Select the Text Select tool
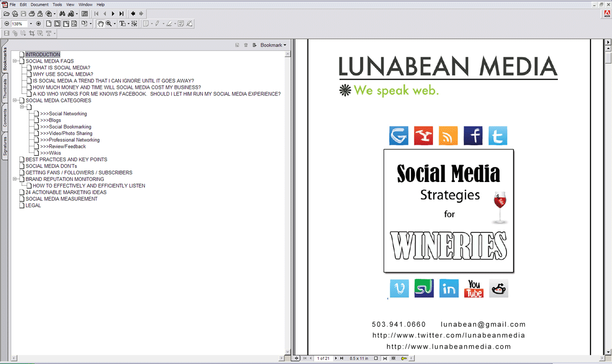The image size is (612, 364). coord(122,24)
